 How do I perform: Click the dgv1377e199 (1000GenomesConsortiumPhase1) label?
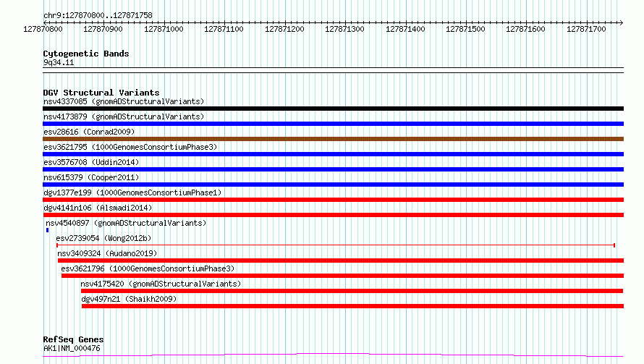tap(132, 192)
